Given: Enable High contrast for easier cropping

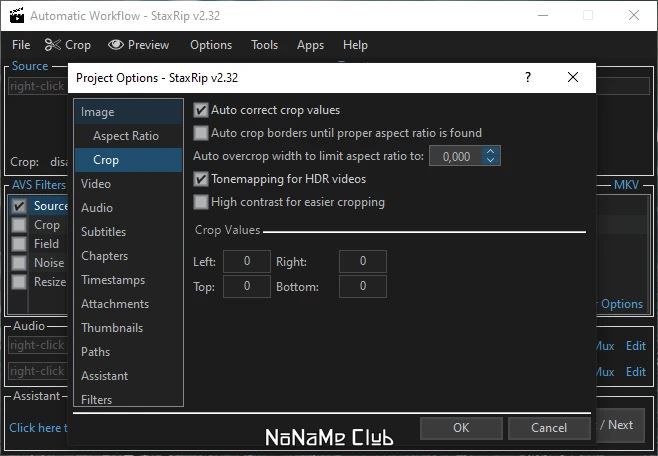Looking at the screenshot, I should click(x=201, y=202).
